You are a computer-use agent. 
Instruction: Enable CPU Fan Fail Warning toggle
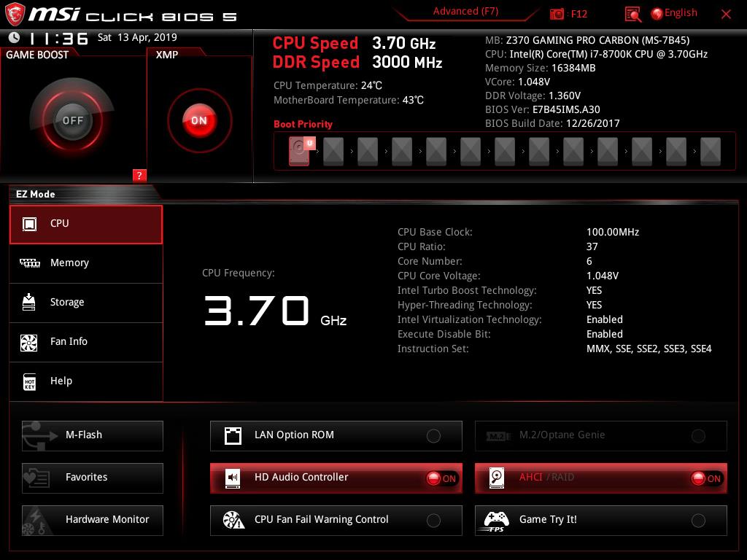click(433, 521)
